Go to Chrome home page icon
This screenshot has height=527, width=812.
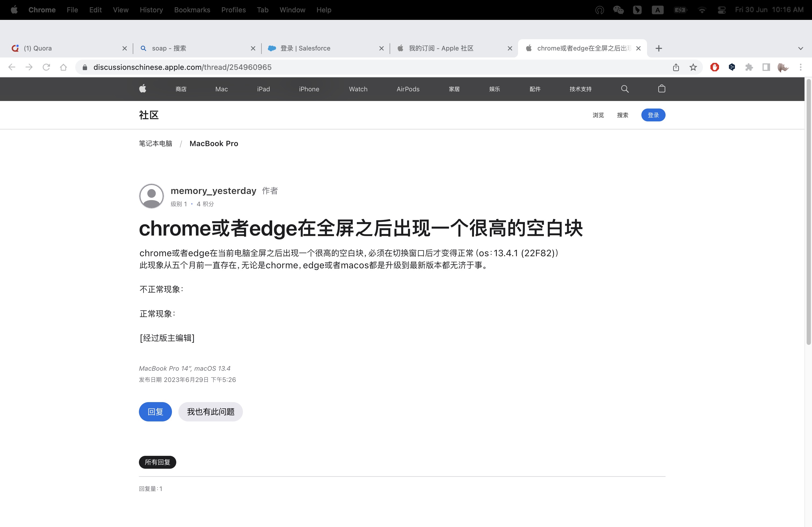point(63,67)
